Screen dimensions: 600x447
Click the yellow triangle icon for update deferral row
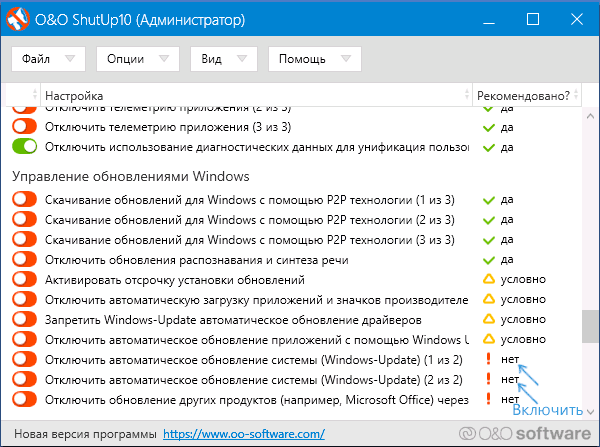[489, 279]
